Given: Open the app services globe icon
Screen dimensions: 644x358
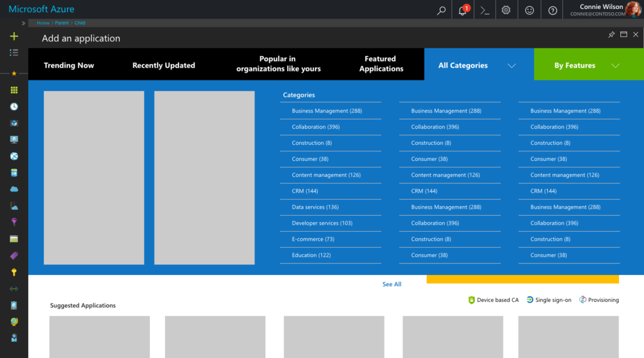Looking at the screenshot, I should coord(14,156).
